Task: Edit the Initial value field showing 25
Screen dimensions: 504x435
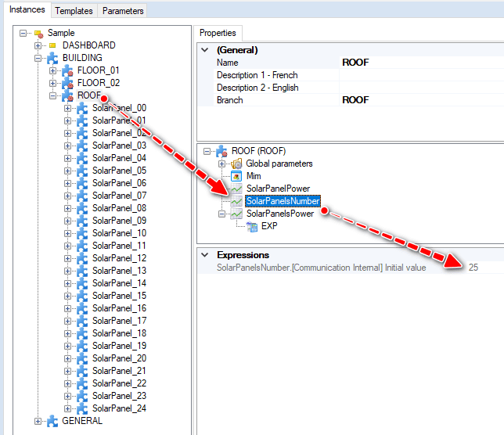Action: point(473,268)
